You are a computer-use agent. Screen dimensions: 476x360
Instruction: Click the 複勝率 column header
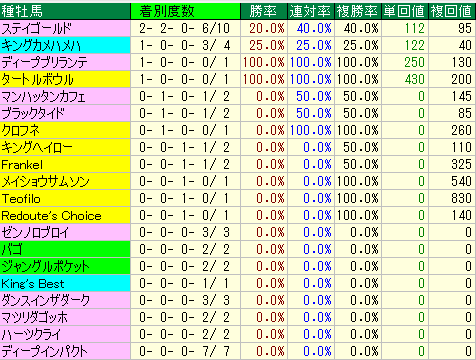click(357, 11)
